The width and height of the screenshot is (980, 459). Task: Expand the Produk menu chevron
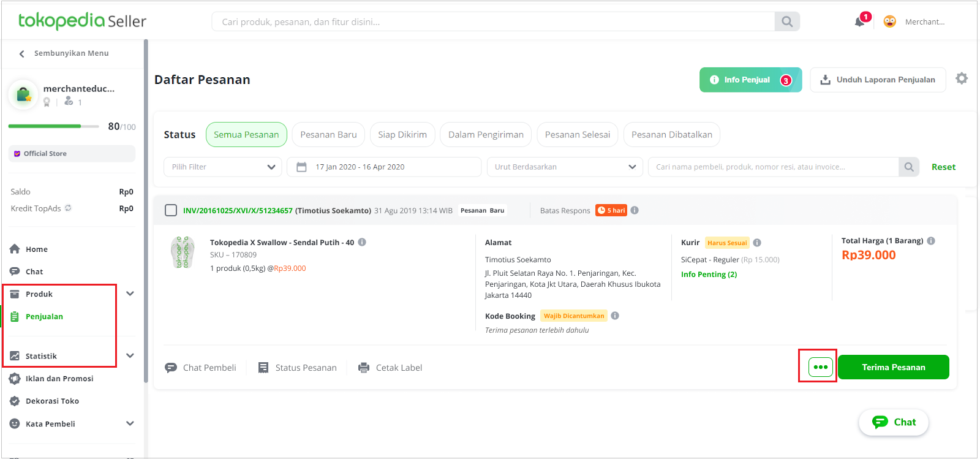pyautogui.click(x=130, y=294)
